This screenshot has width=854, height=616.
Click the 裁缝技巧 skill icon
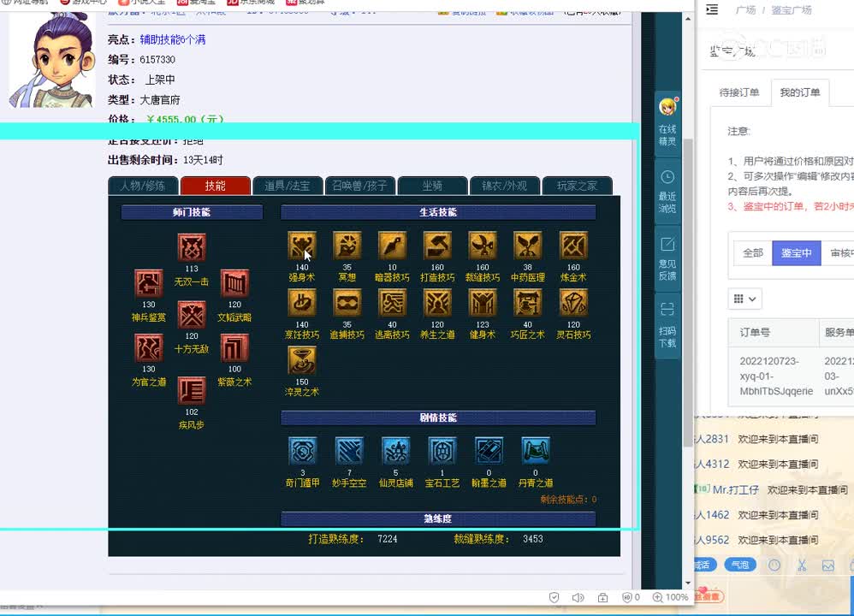point(483,245)
